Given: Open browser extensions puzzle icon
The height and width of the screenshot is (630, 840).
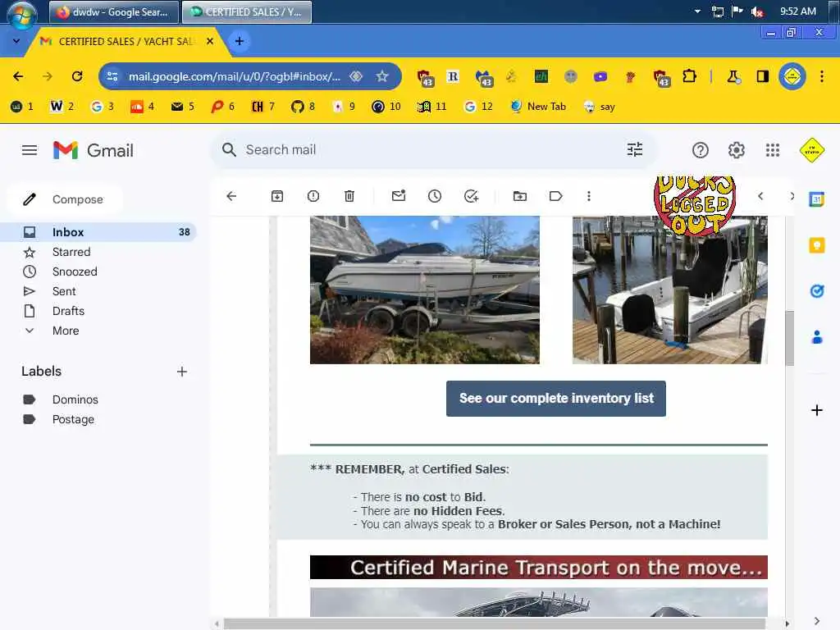Looking at the screenshot, I should click(x=689, y=76).
